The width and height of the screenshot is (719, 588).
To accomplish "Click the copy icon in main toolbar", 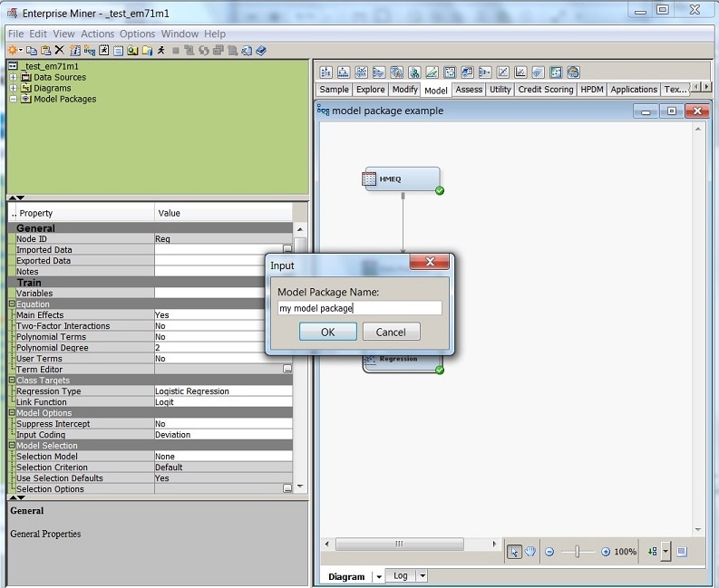I will tap(32, 51).
